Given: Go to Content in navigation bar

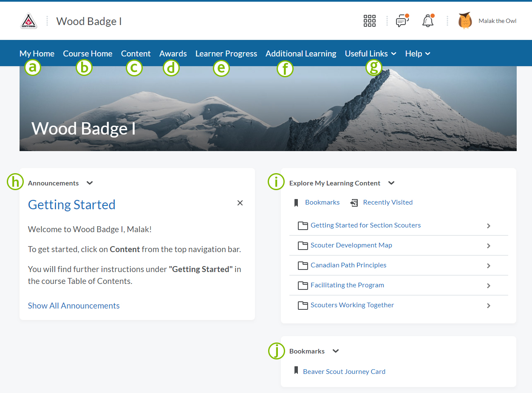Looking at the screenshot, I should pos(136,53).
